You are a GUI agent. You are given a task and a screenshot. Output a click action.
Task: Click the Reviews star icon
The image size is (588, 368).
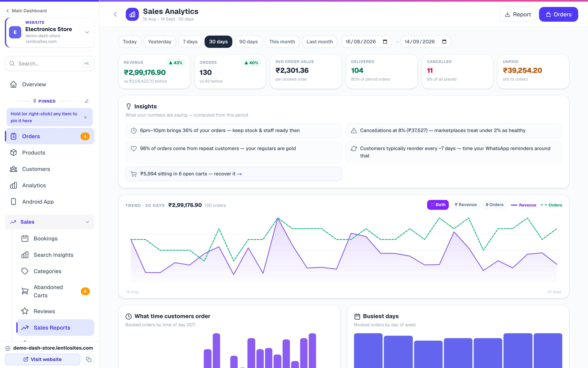tap(25, 311)
